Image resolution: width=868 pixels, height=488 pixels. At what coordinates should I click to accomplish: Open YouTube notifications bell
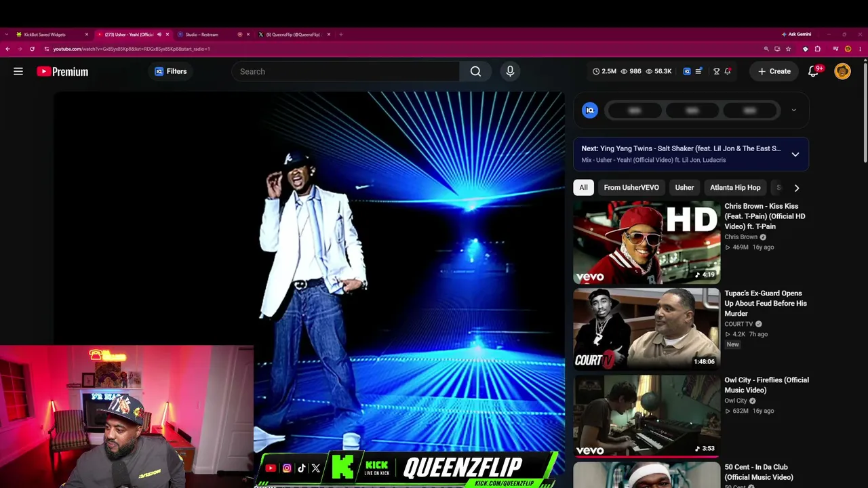click(x=814, y=71)
